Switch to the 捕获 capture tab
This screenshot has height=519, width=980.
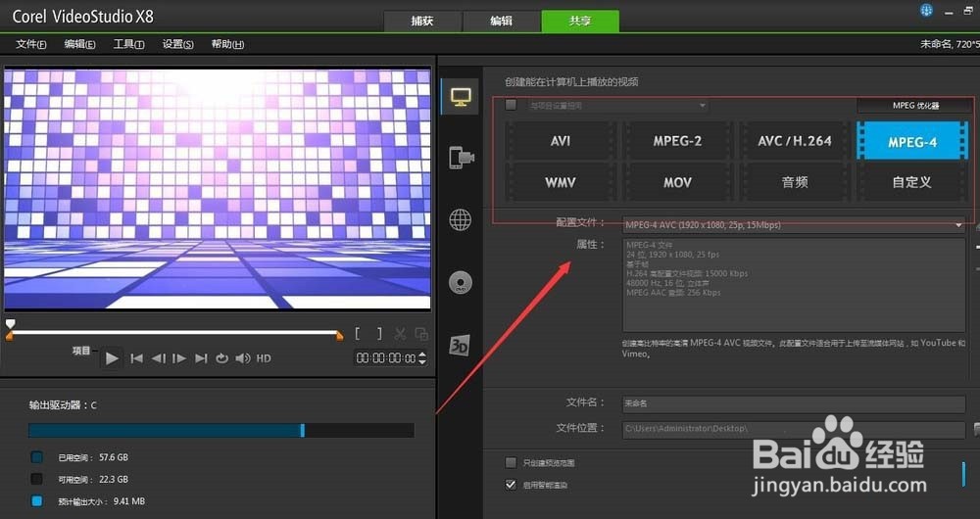pyautogui.click(x=421, y=21)
